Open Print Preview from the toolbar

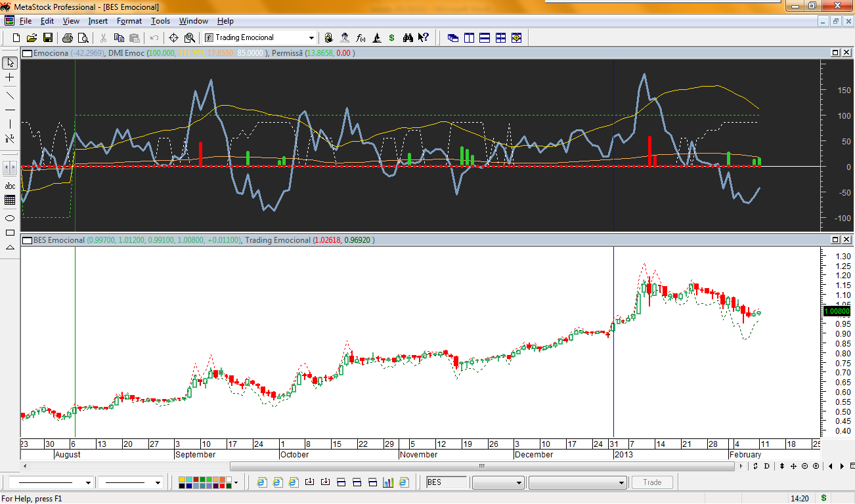(x=83, y=37)
